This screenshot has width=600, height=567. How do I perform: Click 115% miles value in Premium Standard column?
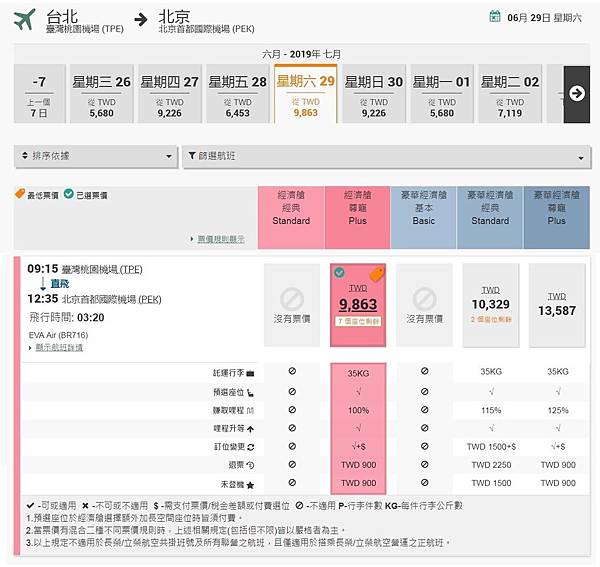coord(491,411)
